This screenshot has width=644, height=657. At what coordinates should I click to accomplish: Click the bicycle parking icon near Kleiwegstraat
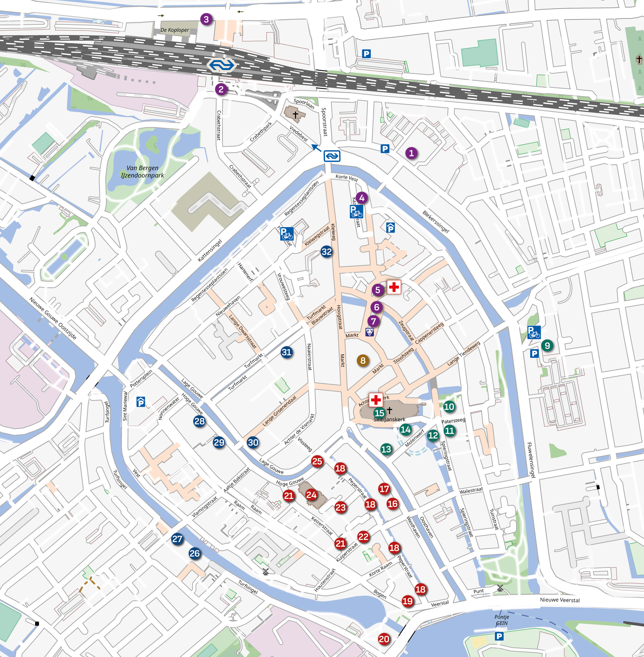tap(287, 234)
